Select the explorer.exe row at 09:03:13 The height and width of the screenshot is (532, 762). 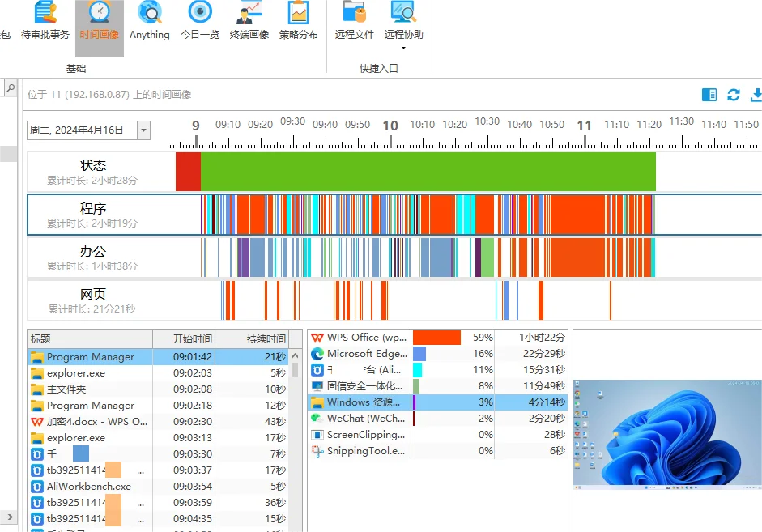[159, 438]
